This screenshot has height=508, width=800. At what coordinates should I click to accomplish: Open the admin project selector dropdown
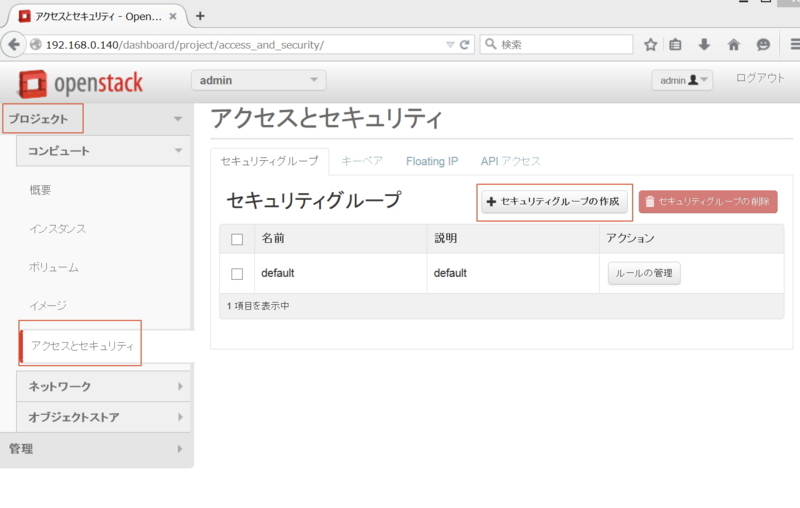[x=259, y=81]
